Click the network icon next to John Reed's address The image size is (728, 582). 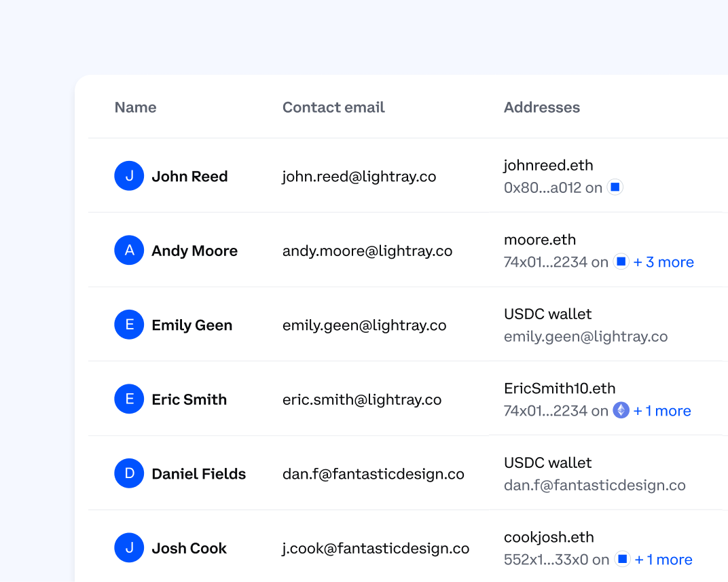click(x=615, y=187)
